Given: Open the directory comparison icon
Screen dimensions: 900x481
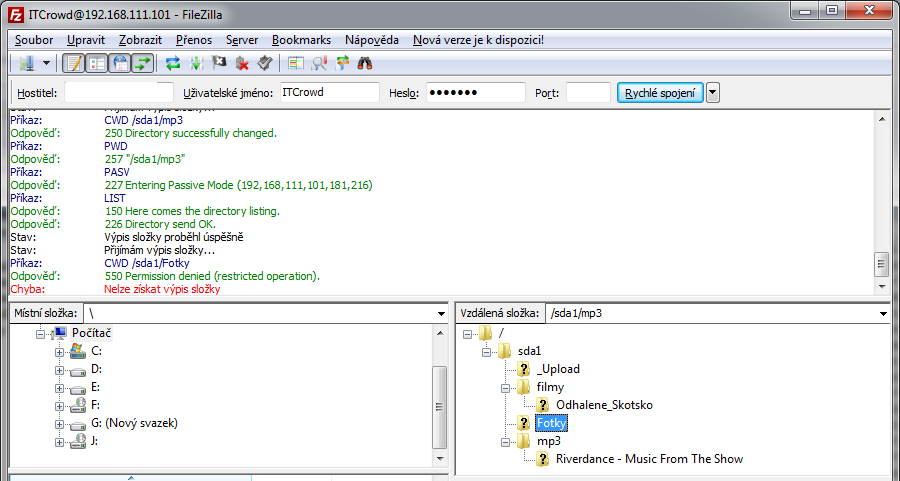Looking at the screenshot, I should pyautogui.click(x=319, y=63).
